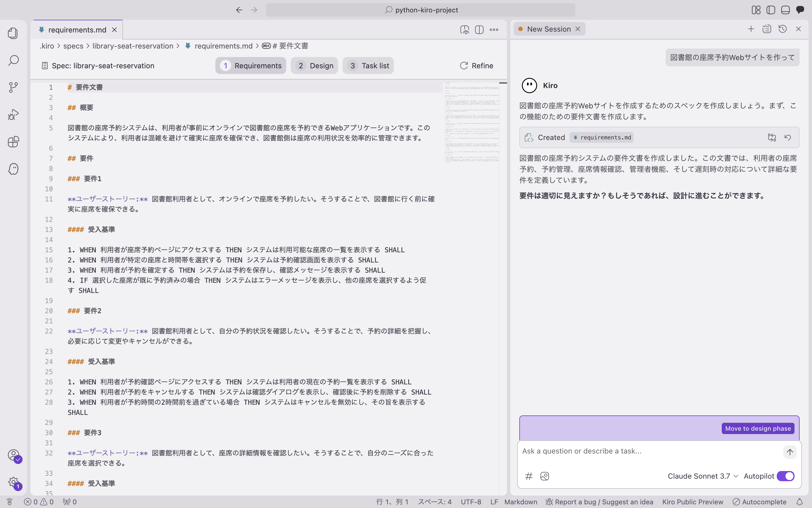Screen dimensions: 812x508
Task: Change indentation via スペース: 4
Action: (x=434, y=502)
